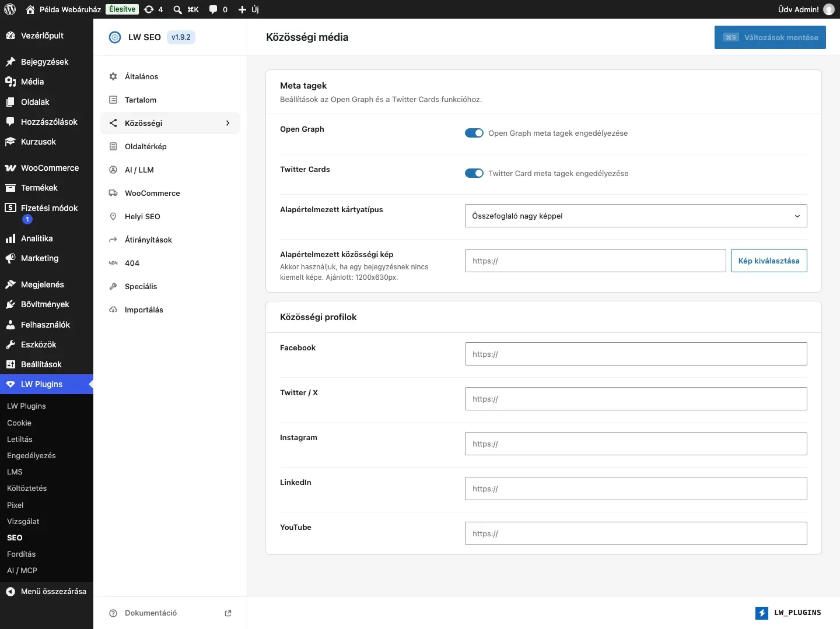Image resolution: width=840 pixels, height=629 pixels.
Task: Click the Speciális wrench icon
Action: click(x=113, y=286)
